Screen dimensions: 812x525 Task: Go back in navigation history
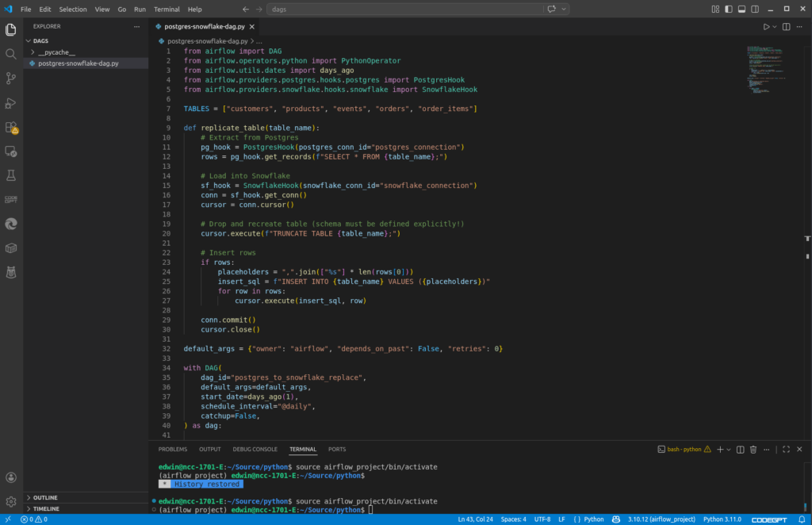246,10
